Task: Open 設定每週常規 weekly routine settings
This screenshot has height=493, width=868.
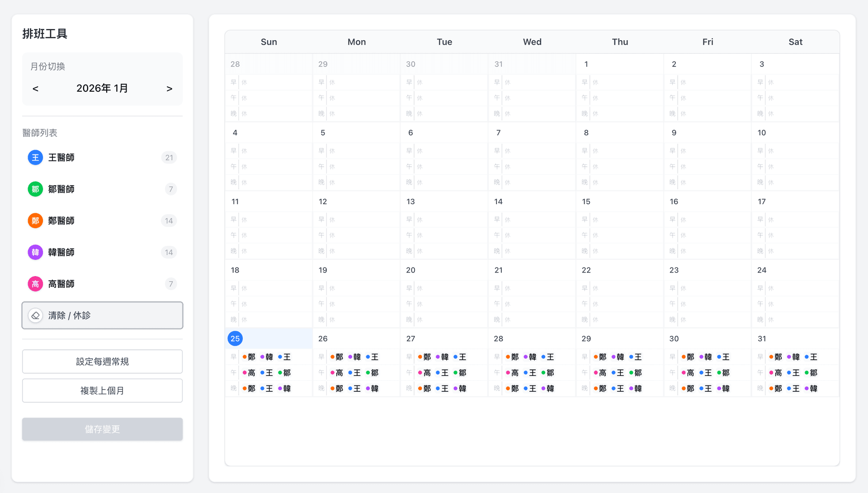Action: click(x=102, y=362)
